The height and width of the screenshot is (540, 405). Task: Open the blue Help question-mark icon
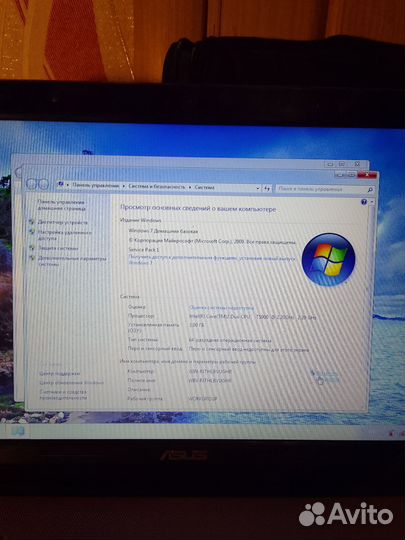click(364, 202)
